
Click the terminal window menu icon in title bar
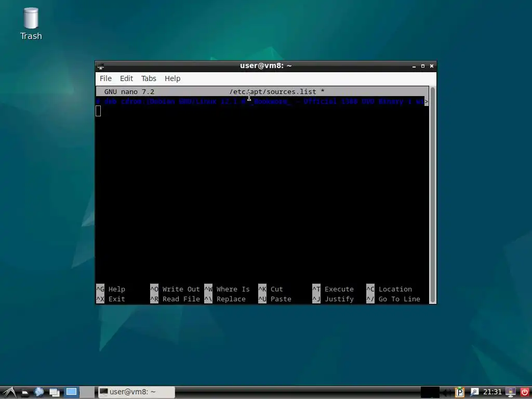pos(101,66)
